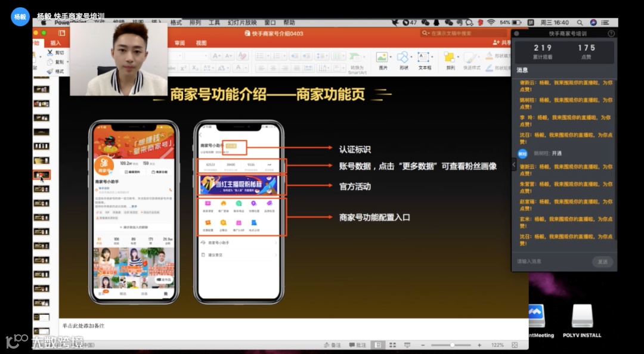Click the decrease indent icon
This screenshot has width=644, height=354.
click(294, 56)
